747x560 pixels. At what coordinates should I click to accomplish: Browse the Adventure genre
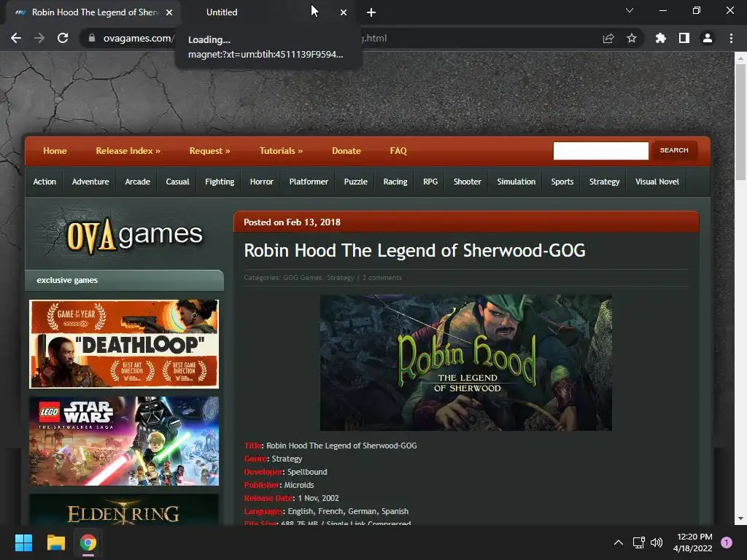click(x=90, y=182)
